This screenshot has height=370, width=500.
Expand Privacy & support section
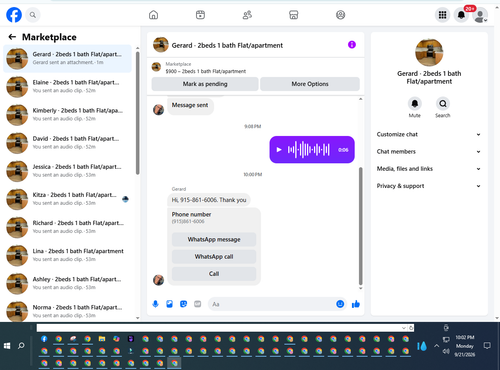[429, 186]
